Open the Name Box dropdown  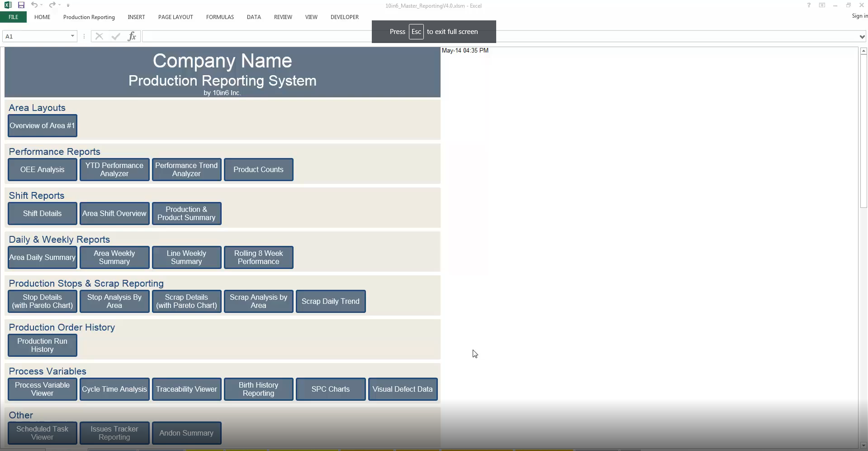tap(72, 36)
